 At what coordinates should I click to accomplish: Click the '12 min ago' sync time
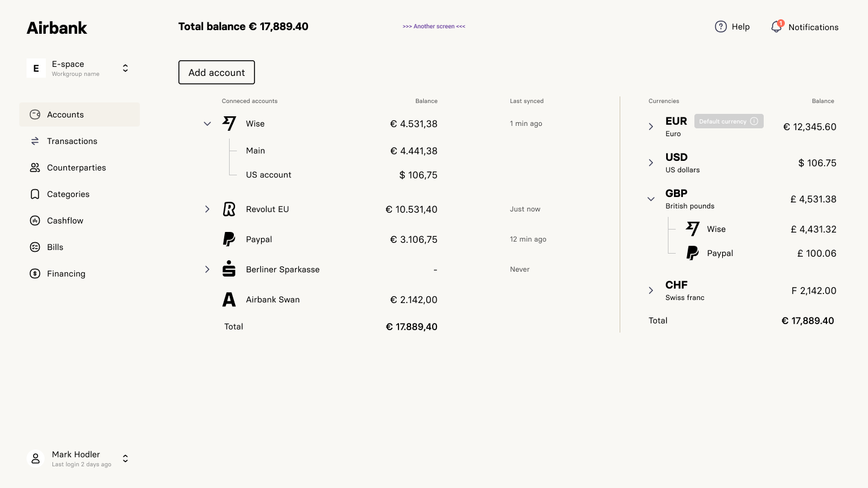coord(528,239)
